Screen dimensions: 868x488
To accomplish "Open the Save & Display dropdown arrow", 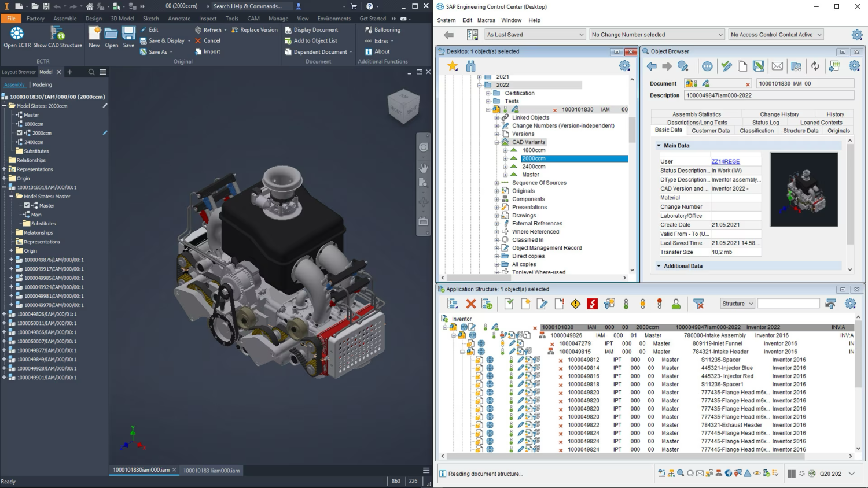I will click(189, 41).
